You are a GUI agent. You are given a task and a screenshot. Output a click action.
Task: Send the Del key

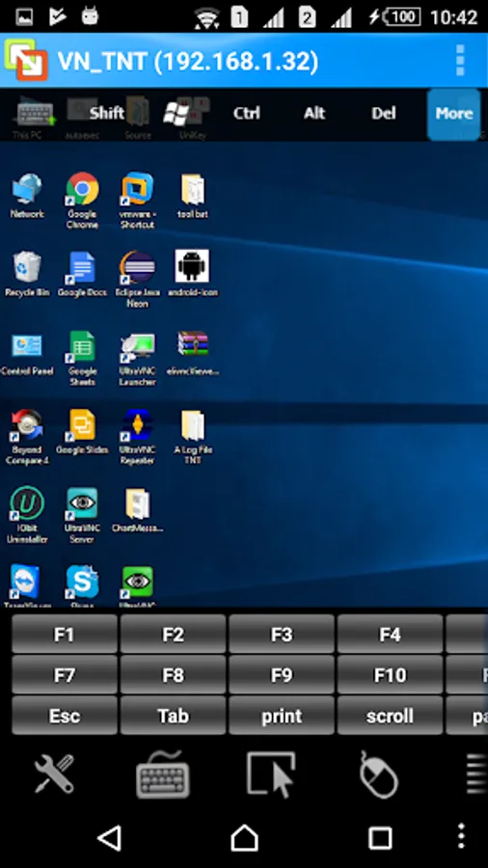coord(384,114)
